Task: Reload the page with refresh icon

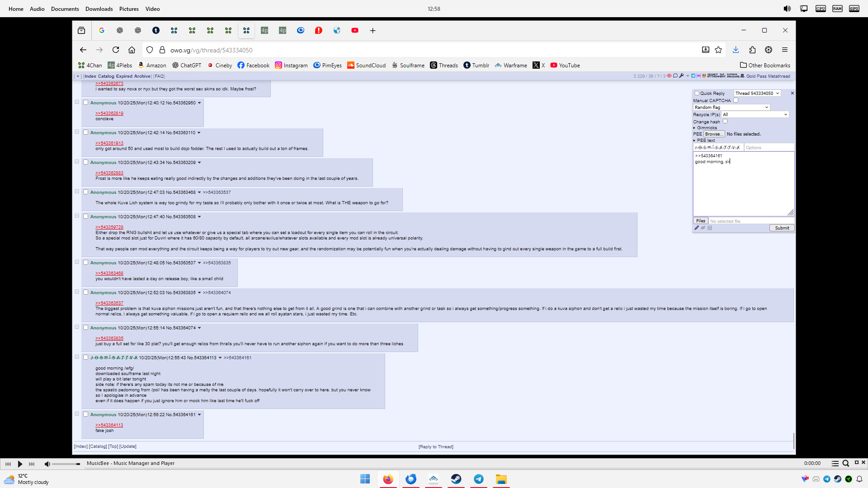Action: [x=116, y=50]
